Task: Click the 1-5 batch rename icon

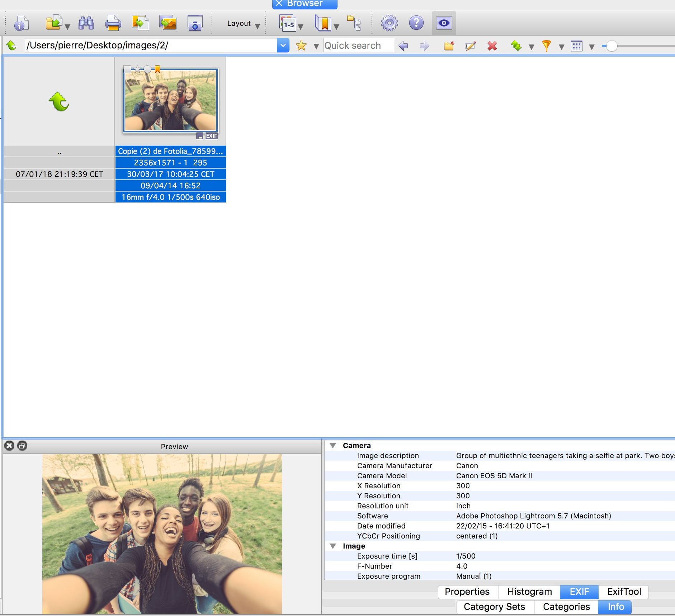Action: point(288,23)
